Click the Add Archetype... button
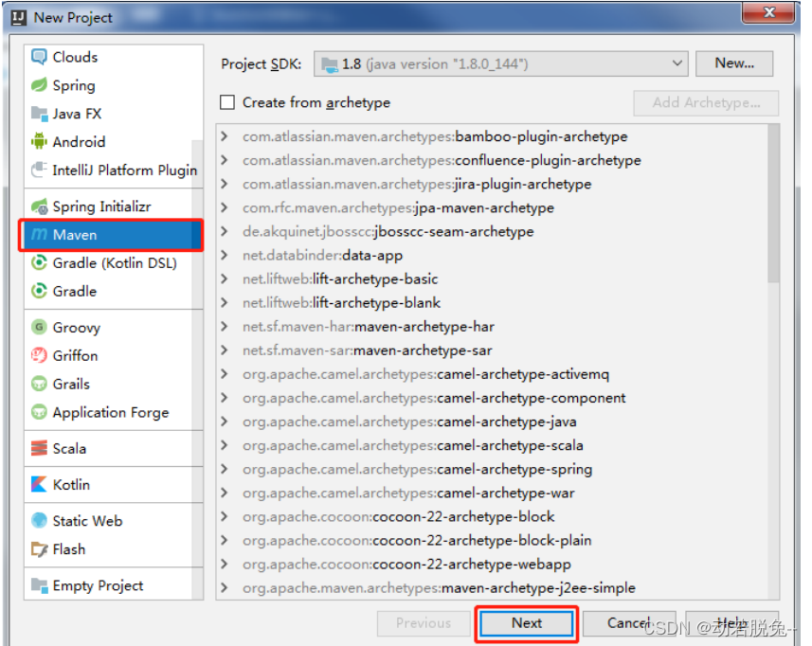The width and height of the screenshot is (812, 646). pos(706,102)
